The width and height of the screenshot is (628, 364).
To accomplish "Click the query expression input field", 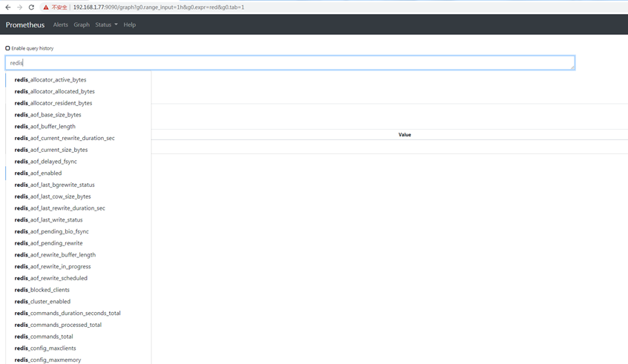I will [290, 63].
